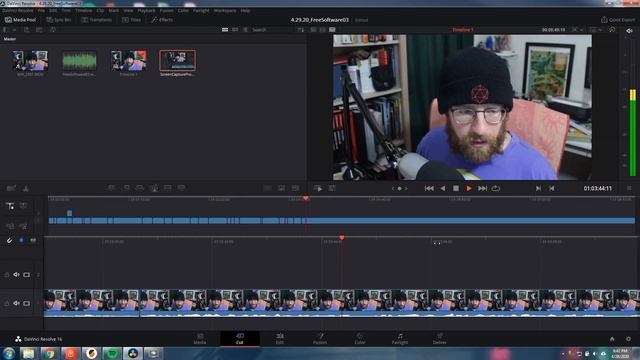Open the viewer resolution dropdown

596,30
